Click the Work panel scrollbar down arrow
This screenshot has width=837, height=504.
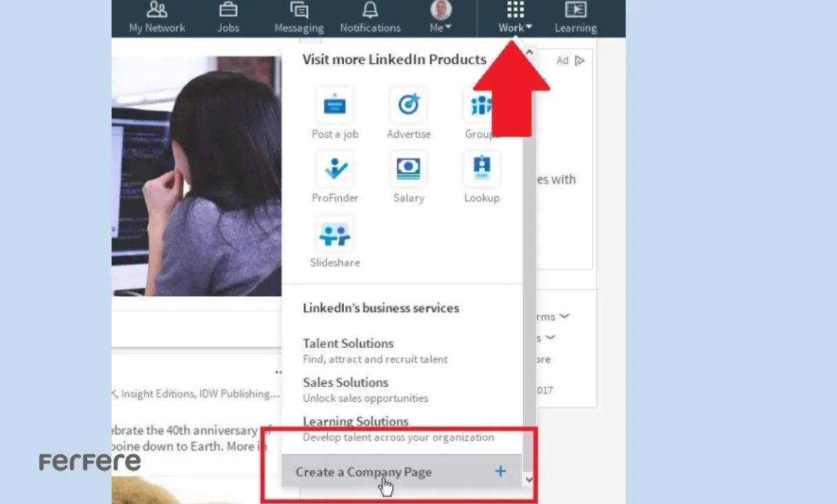click(x=529, y=479)
